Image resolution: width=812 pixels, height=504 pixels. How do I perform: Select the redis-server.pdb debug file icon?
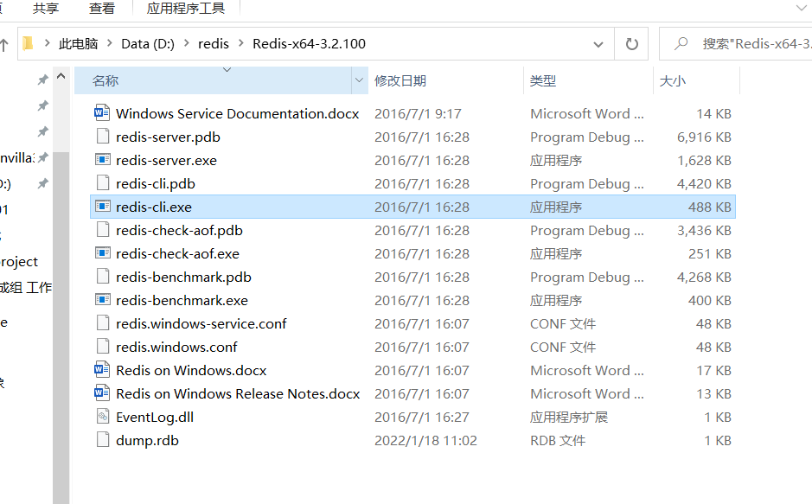(103, 137)
